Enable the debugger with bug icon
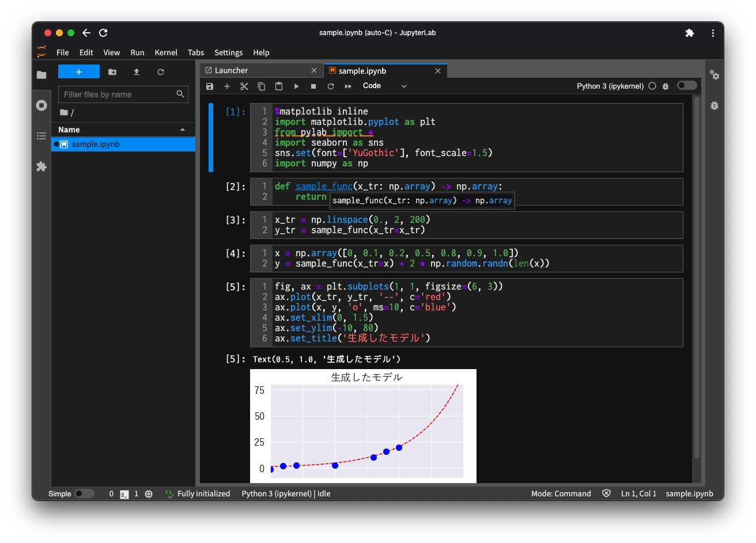 666,86
